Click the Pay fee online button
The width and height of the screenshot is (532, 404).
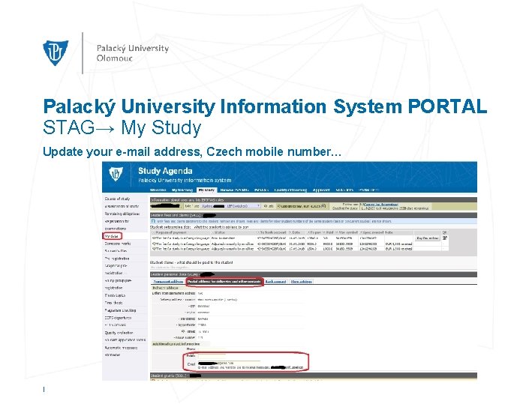[x=428, y=238]
